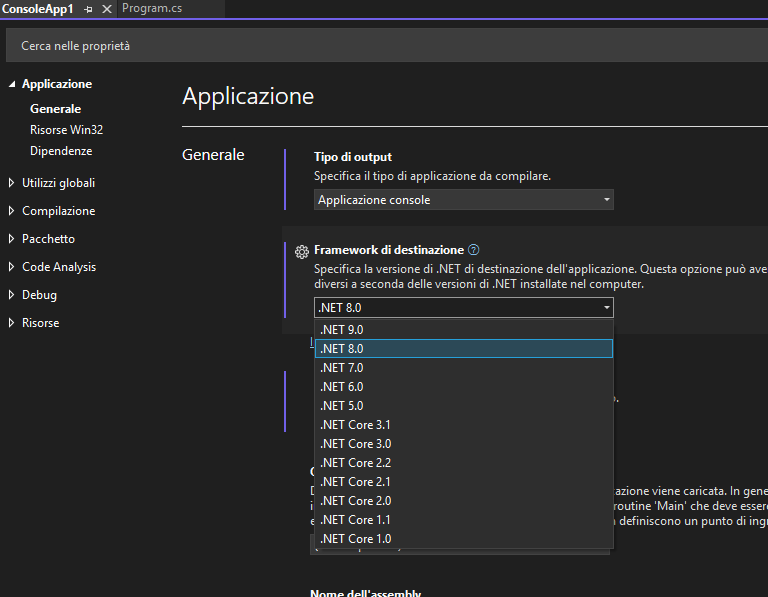Image resolution: width=768 pixels, height=597 pixels.
Task: Choose .NET 9.0 from the list
Action: [341, 330]
